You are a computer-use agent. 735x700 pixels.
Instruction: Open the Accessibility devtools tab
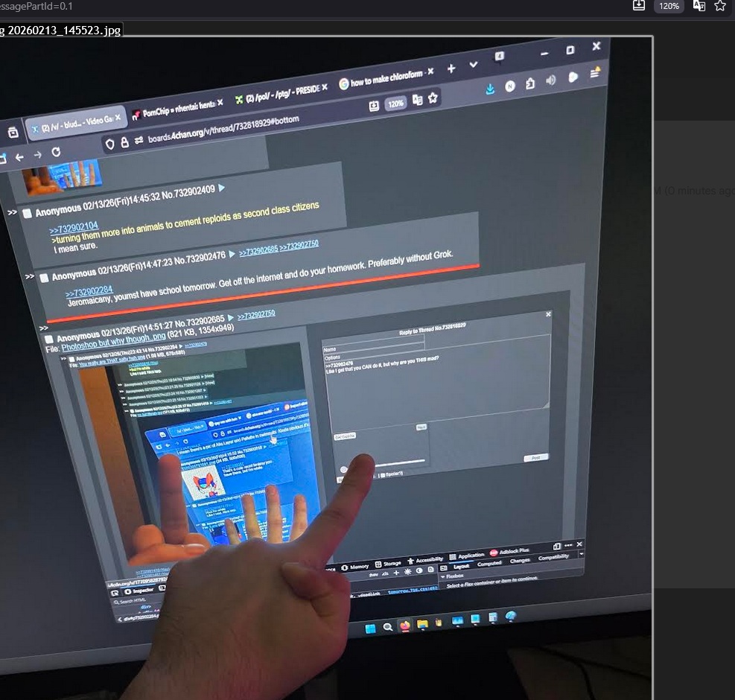pos(425,560)
